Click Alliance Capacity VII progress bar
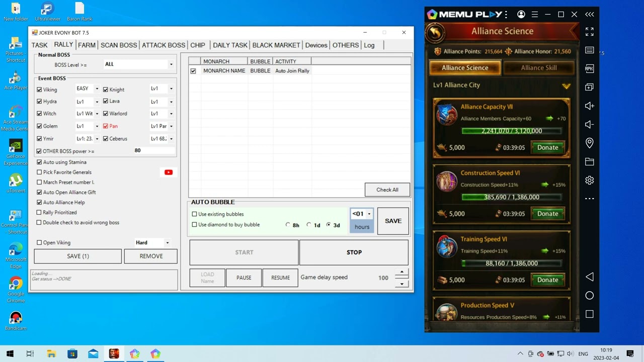The height and width of the screenshot is (362, 644). pyautogui.click(x=512, y=131)
